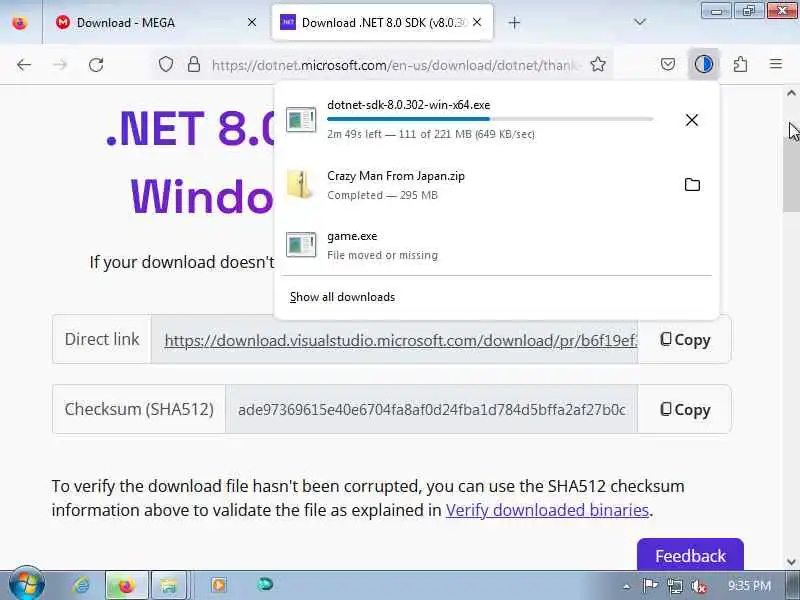Open the network tray icon
The image size is (800, 600).
click(x=674, y=586)
